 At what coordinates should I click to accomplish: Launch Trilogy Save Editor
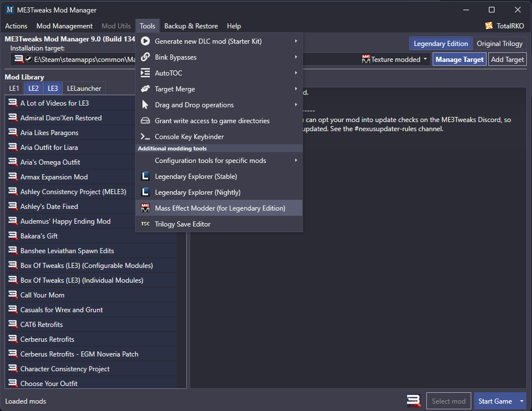pos(219,224)
